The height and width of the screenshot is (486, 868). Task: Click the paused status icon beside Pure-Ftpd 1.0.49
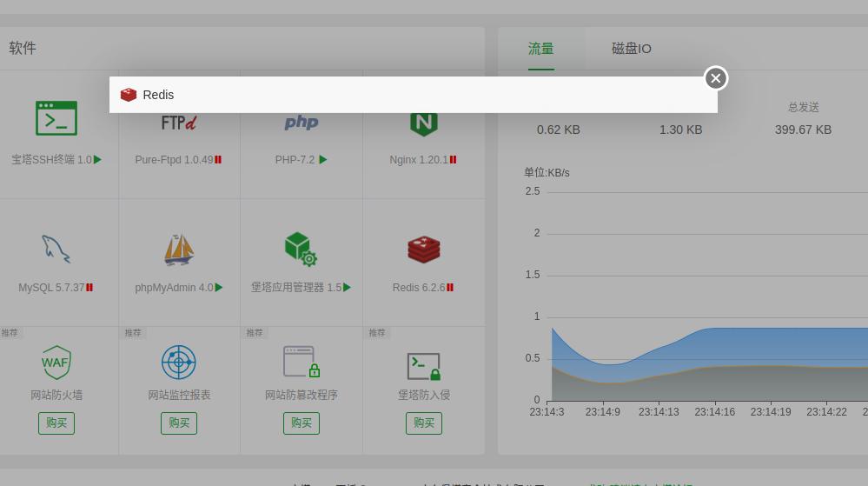218,160
